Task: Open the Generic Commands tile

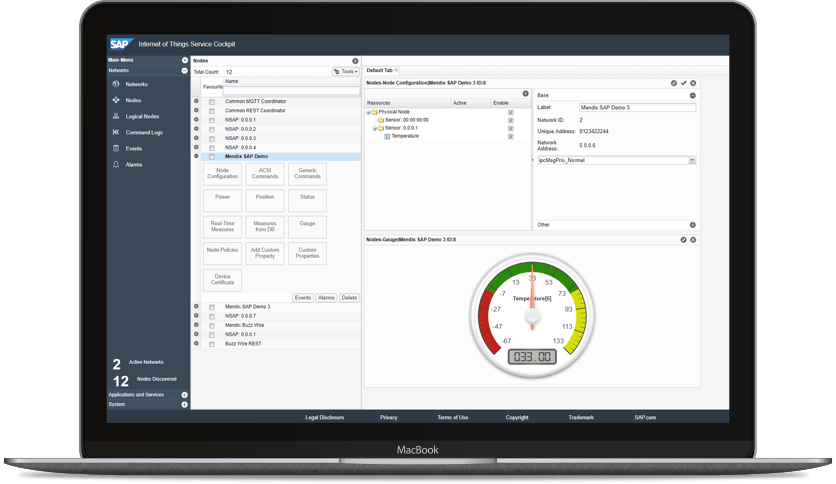Action: coord(307,173)
